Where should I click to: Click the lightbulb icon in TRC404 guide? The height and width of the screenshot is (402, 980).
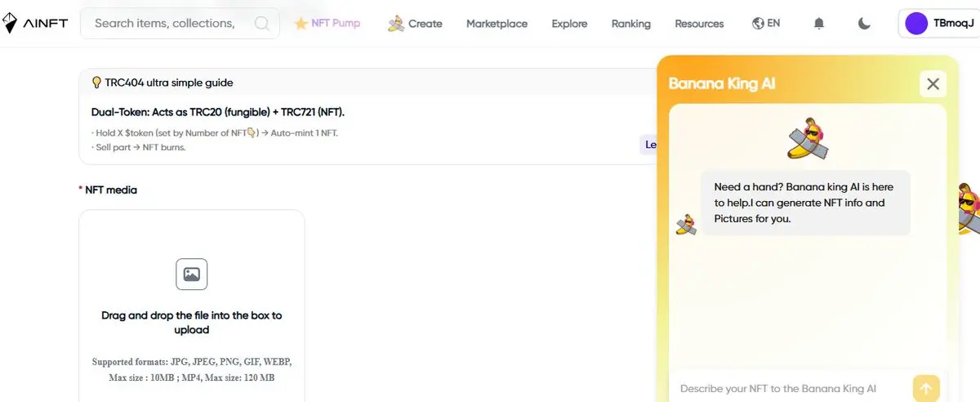tap(96, 83)
